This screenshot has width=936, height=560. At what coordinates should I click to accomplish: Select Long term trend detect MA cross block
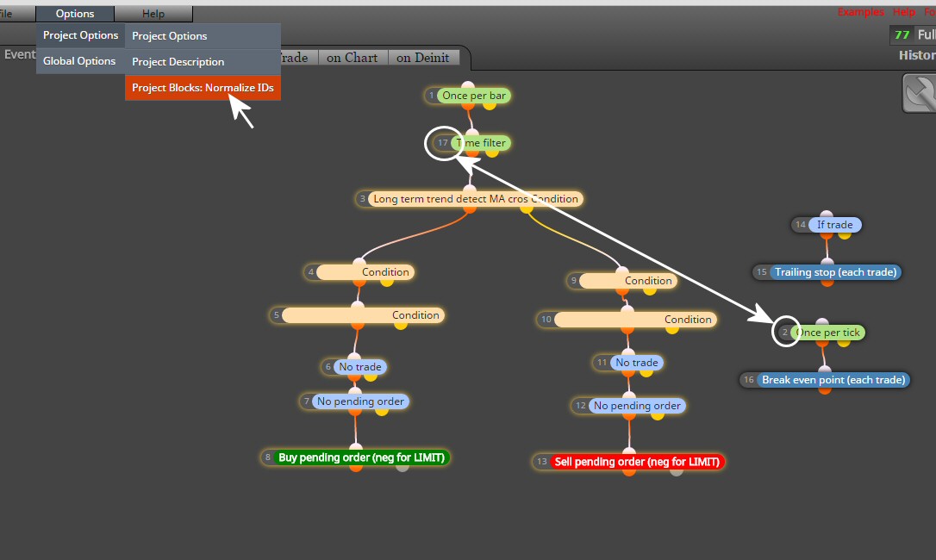click(475, 199)
